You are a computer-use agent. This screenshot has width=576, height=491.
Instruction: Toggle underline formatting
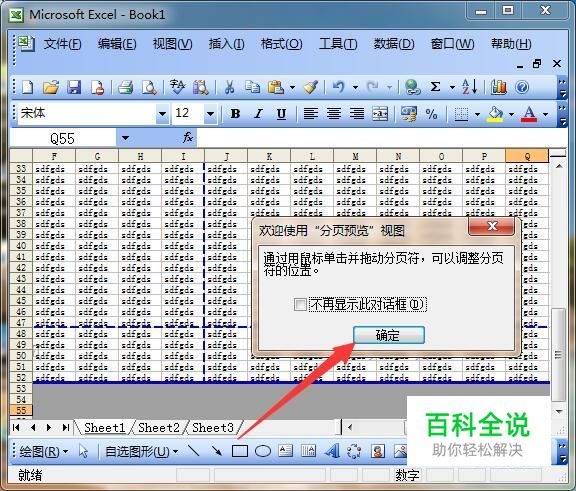tap(281, 114)
